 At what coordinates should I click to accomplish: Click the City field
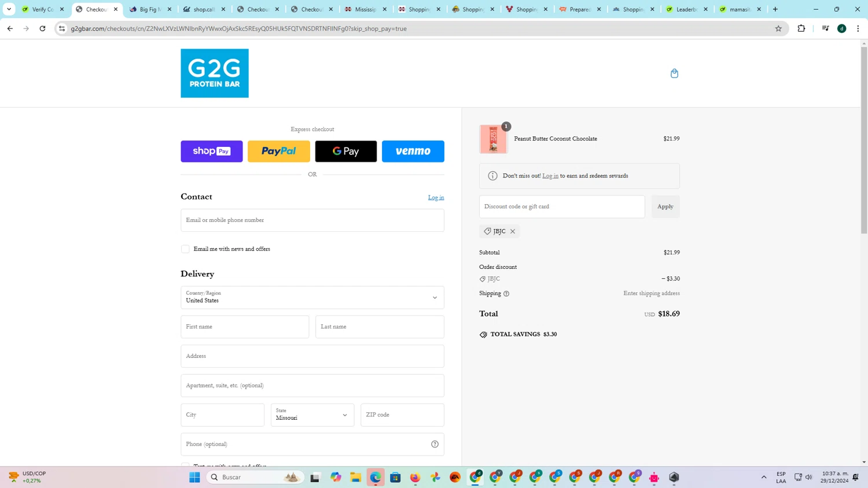tap(222, 415)
